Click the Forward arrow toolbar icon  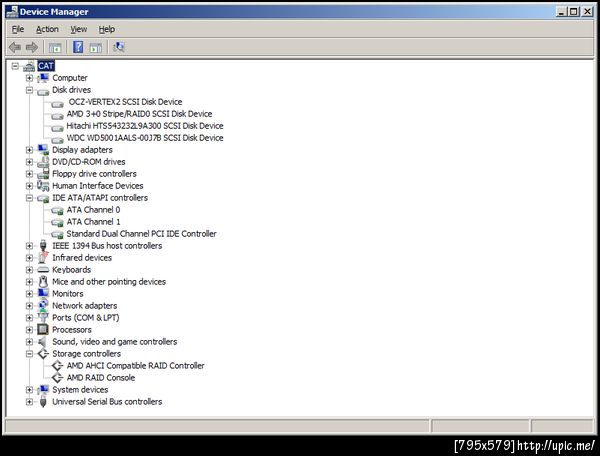(x=32, y=47)
